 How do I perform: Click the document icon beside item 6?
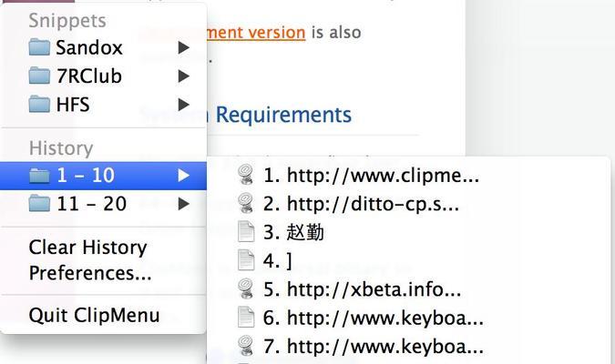point(246,318)
